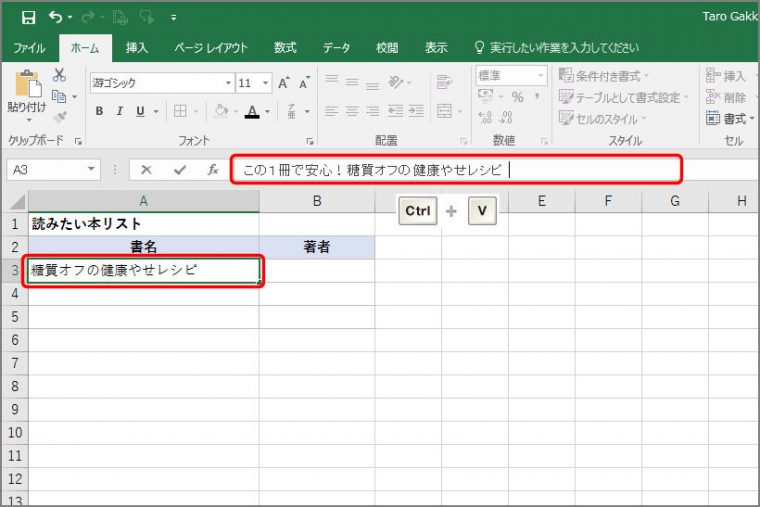Click the 貼り付け paste icon
The height and width of the screenshot is (507, 760).
coord(28,83)
